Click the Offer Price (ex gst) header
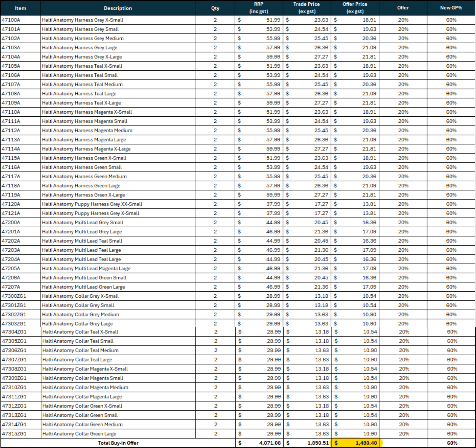Screen dimensions: 476x448 [355, 8]
